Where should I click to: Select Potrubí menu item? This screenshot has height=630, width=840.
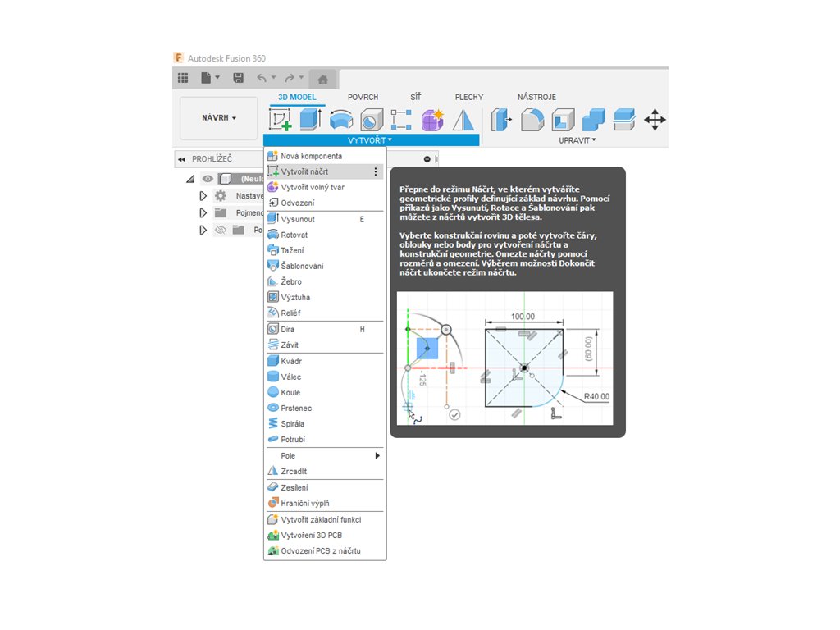(x=325, y=440)
